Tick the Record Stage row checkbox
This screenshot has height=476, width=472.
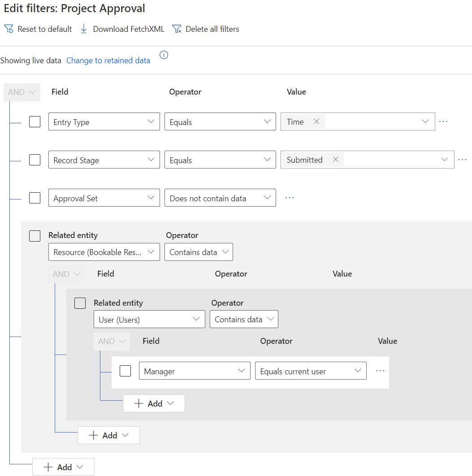[x=35, y=160]
